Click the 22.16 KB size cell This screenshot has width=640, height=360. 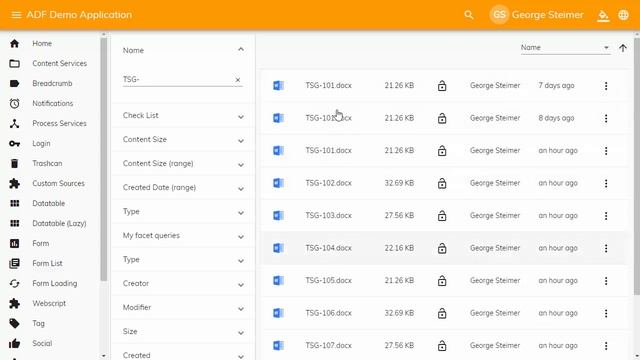[x=399, y=248]
